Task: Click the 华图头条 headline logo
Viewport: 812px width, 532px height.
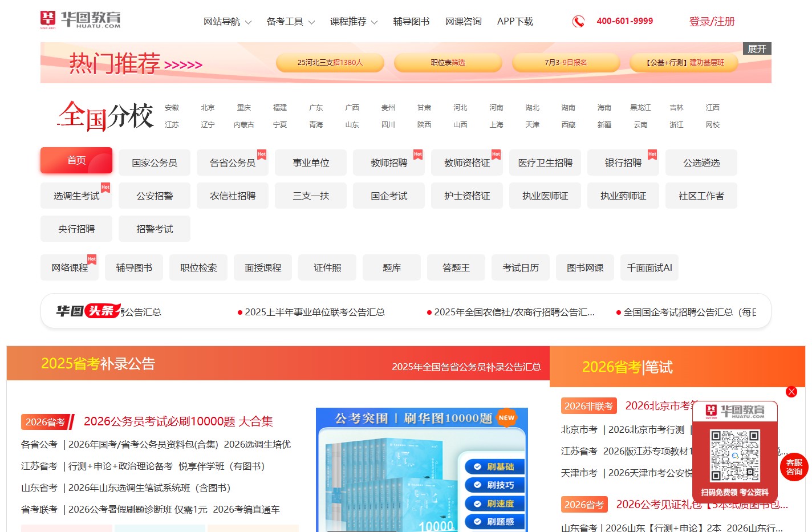Action: (88, 311)
